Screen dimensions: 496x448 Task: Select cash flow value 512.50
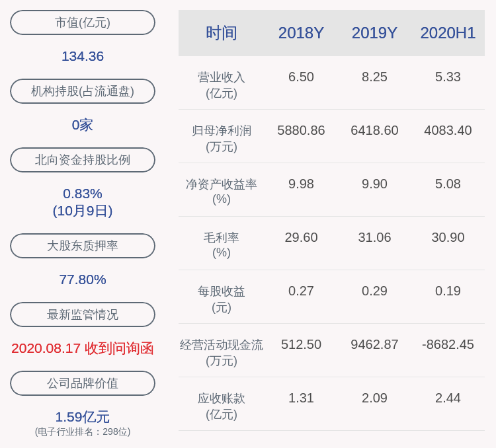coord(301,344)
